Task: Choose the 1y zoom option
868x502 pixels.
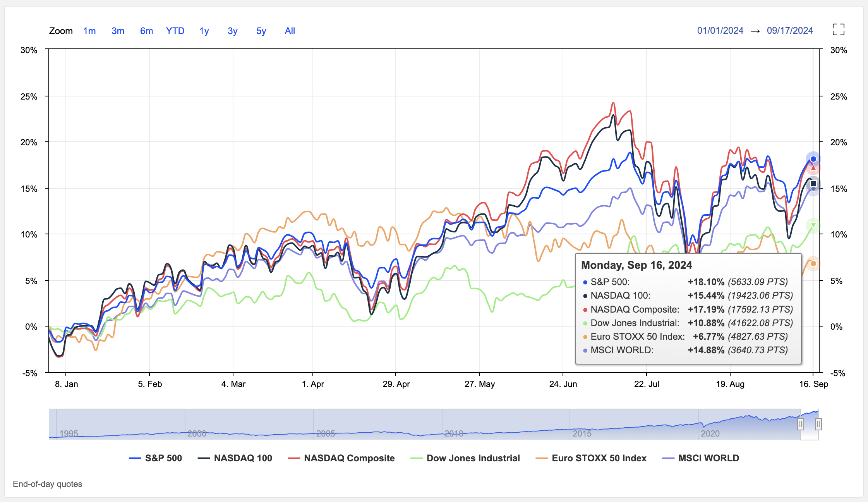Action: pos(204,31)
